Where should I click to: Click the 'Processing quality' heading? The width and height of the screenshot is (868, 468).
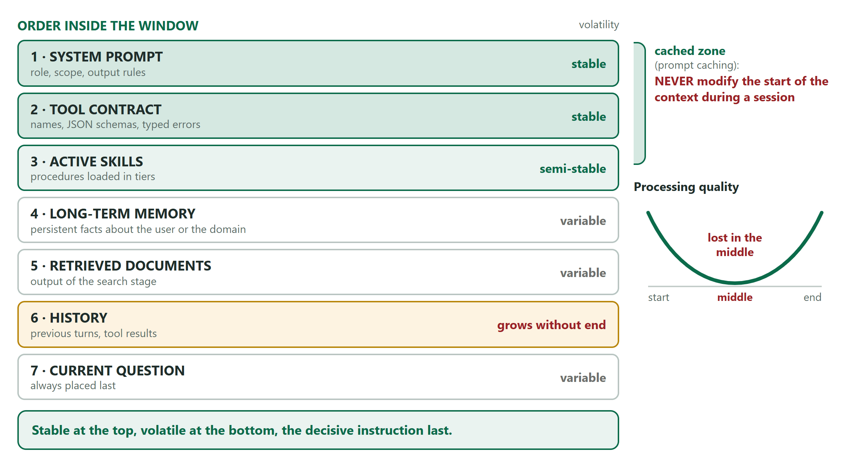[686, 187]
